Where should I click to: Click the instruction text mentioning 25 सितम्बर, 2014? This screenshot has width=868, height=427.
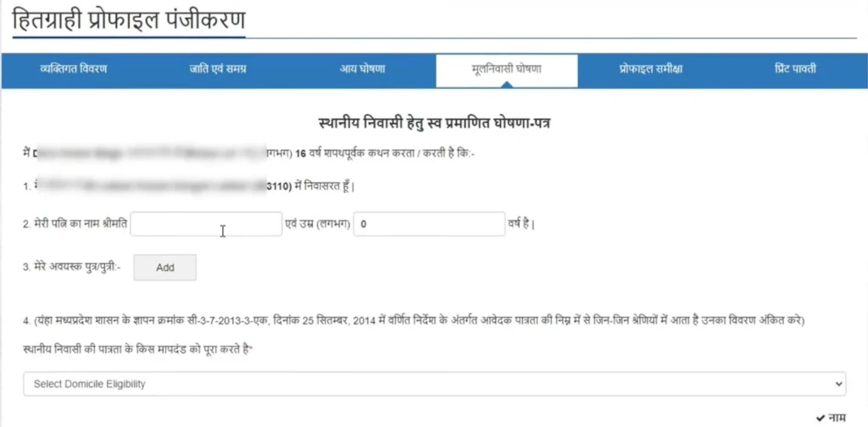click(414, 321)
